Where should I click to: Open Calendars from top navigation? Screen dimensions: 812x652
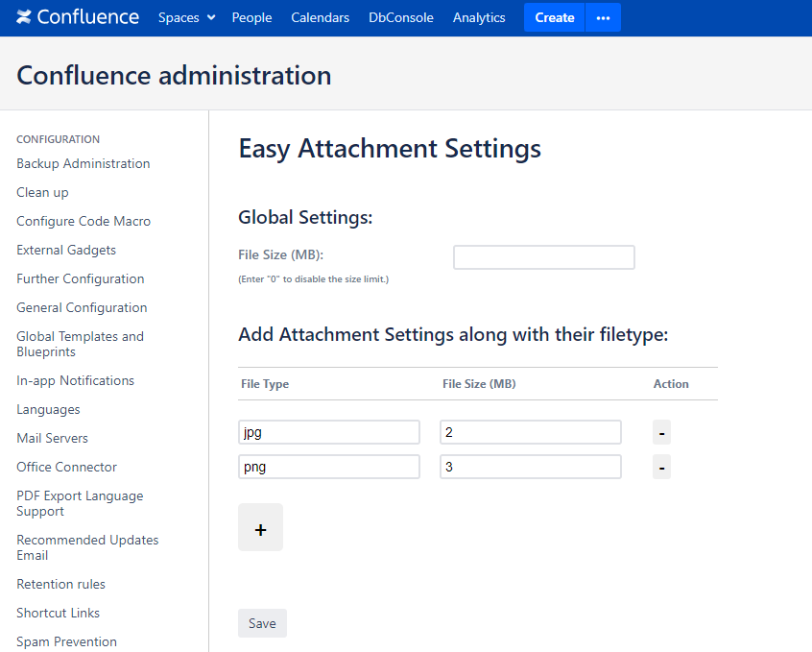pos(320,17)
